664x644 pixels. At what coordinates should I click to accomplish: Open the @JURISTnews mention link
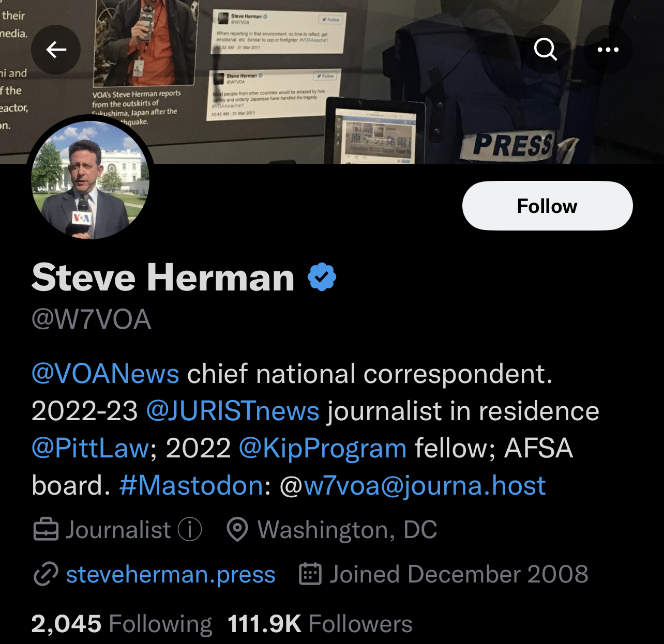pyautogui.click(x=233, y=411)
